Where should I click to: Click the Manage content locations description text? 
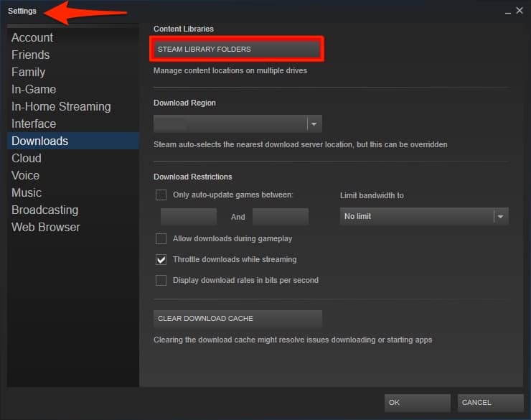[230, 70]
